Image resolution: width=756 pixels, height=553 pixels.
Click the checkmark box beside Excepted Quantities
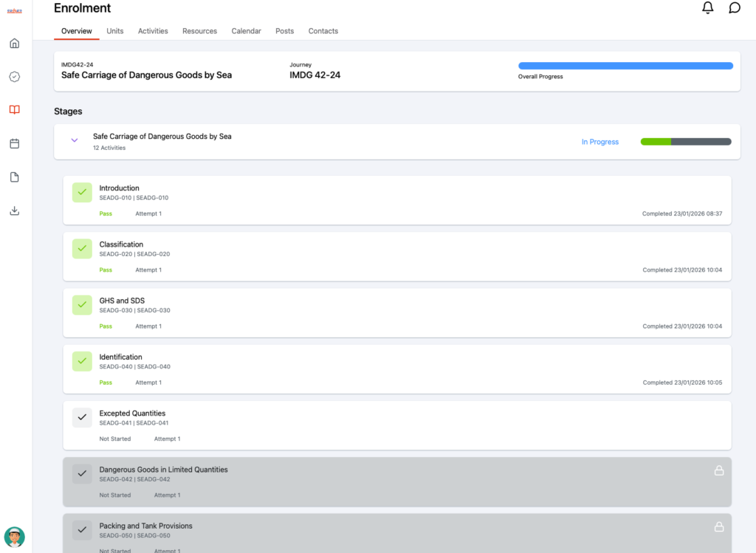point(82,418)
